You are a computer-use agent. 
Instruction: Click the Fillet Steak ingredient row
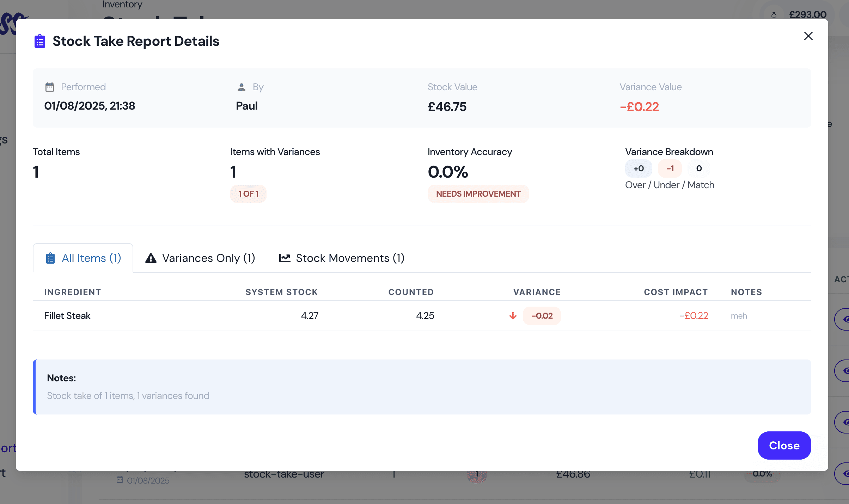(67, 316)
